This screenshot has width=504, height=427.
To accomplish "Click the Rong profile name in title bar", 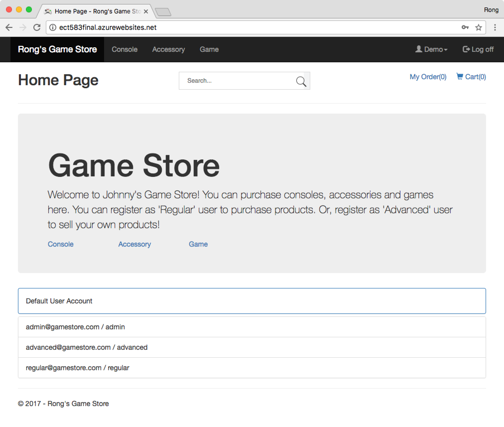I will pyautogui.click(x=491, y=10).
